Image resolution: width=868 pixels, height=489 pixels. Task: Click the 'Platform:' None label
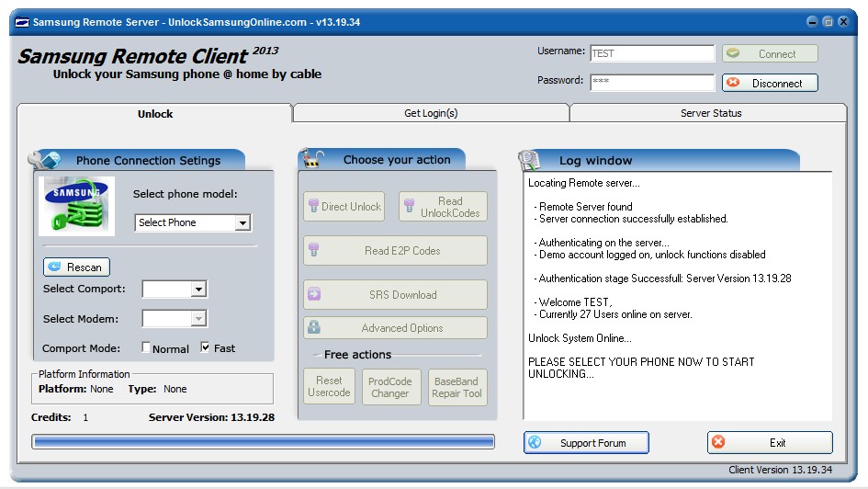click(76, 390)
